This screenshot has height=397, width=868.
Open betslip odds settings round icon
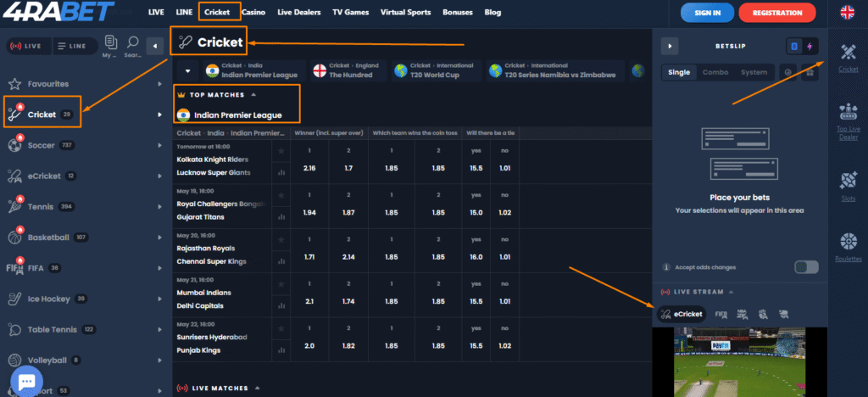click(788, 73)
